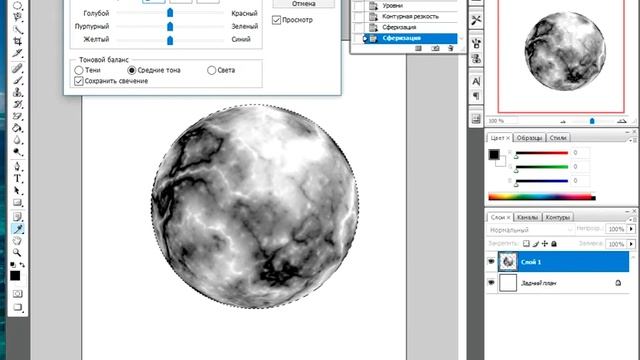This screenshot has height=360, width=640.
Task: Select the History Brush tool
Action: [18, 104]
